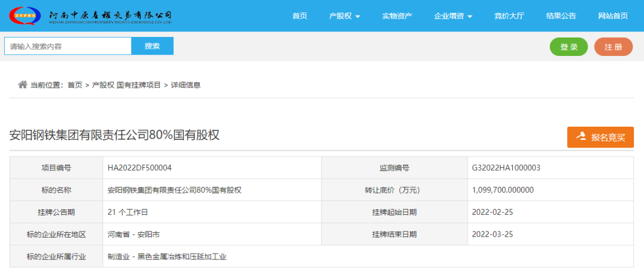Click the 详细信息 breadcrumb text
This screenshot has width=644, height=275.
click(185, 85)
